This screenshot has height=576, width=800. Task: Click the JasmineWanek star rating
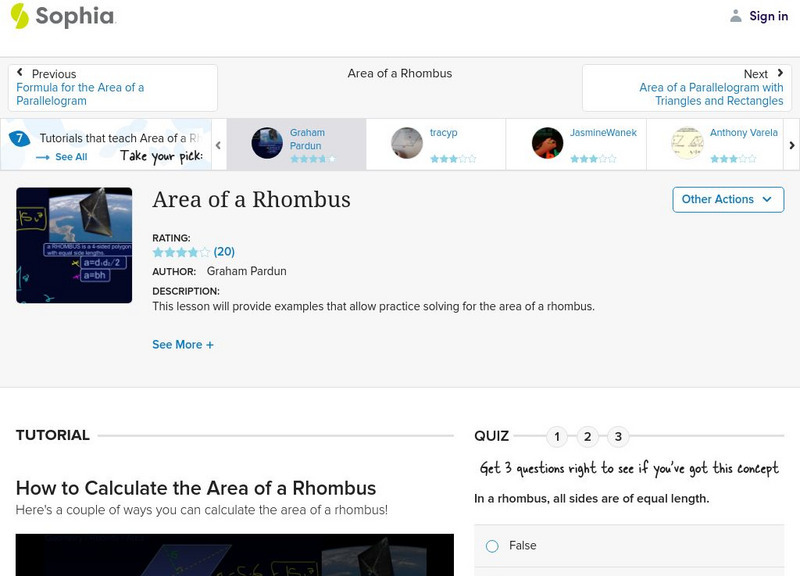(x=593, y=159)
